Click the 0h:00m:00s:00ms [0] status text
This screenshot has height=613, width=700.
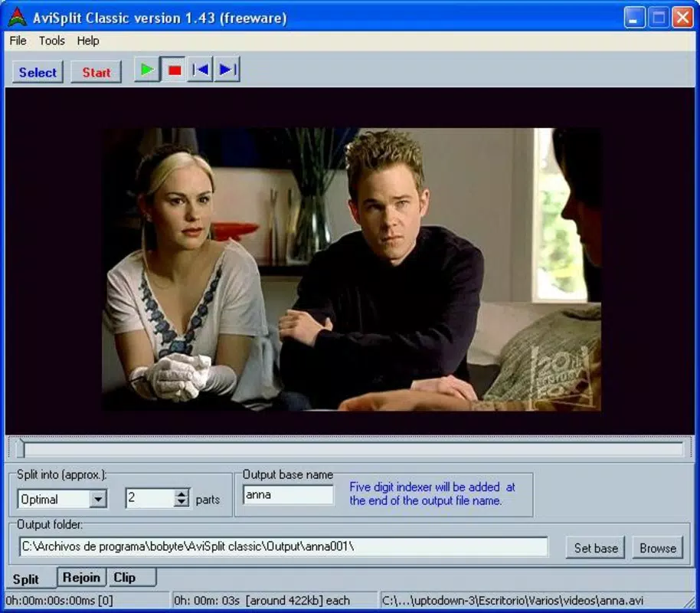tap(60, 601)
